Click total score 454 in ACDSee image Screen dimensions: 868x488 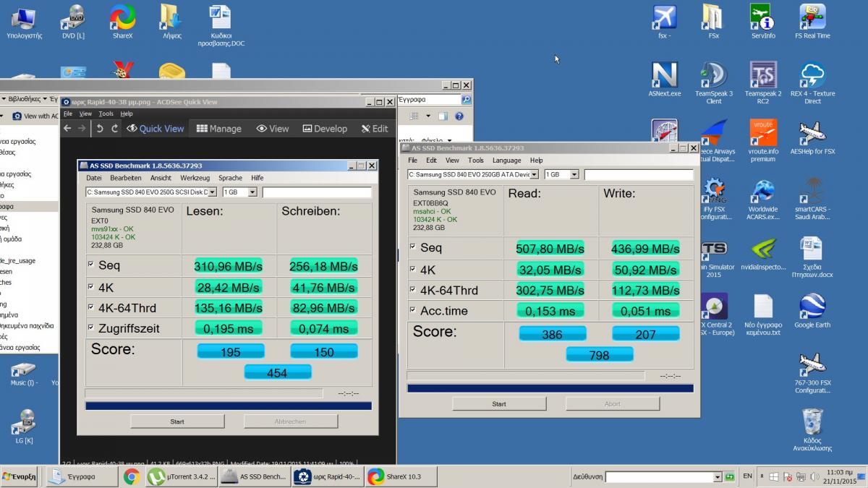pyautogui.click(x=277, y=372)
